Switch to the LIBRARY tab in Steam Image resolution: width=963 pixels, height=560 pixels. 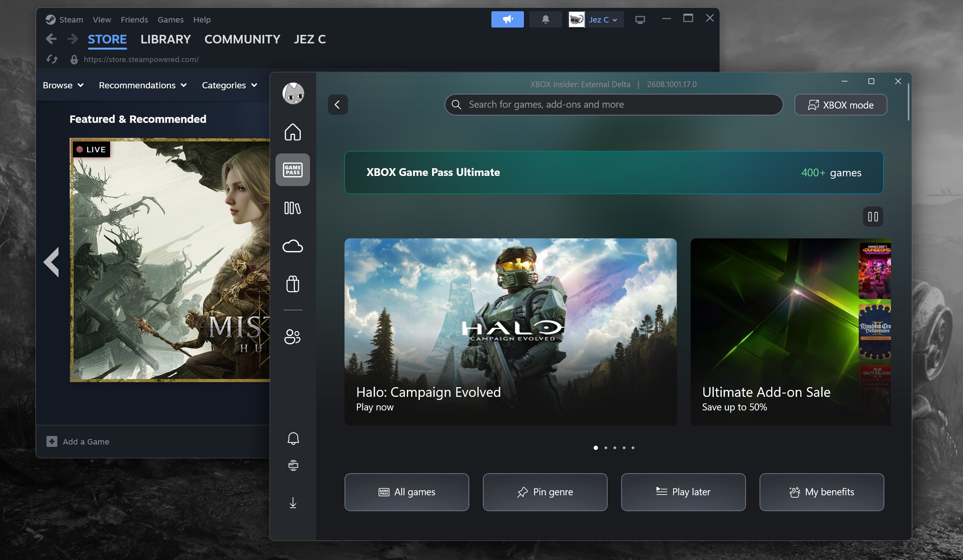pyautogui.click(x=165, y=39)
